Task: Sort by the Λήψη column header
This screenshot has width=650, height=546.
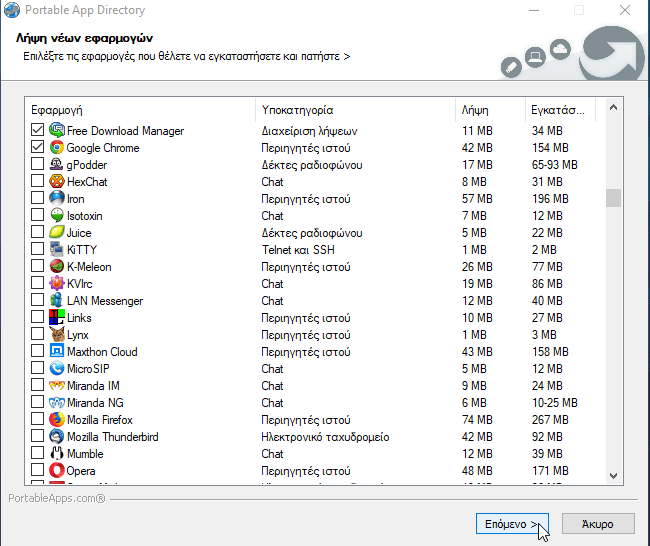Action: point(490,110)
